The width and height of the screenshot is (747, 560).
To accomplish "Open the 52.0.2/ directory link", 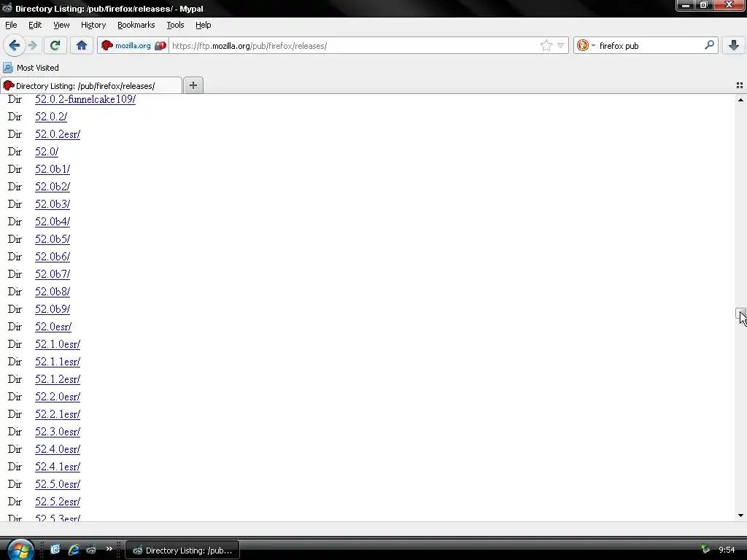I will click(51, 117).
